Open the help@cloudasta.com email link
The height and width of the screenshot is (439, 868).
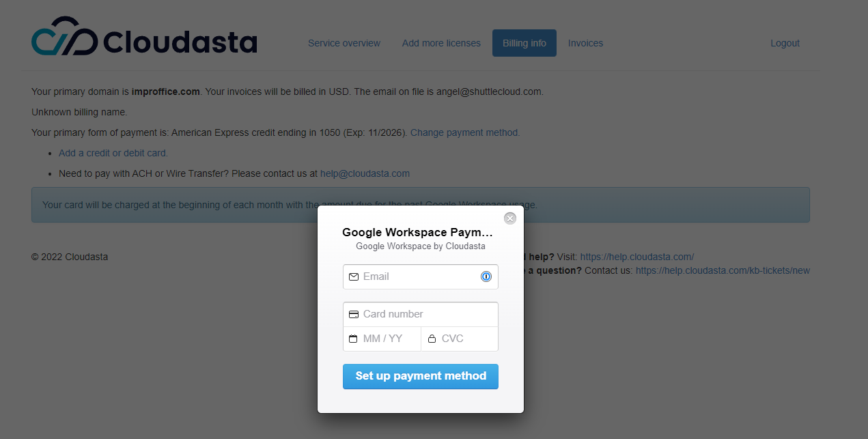[365, 173]
